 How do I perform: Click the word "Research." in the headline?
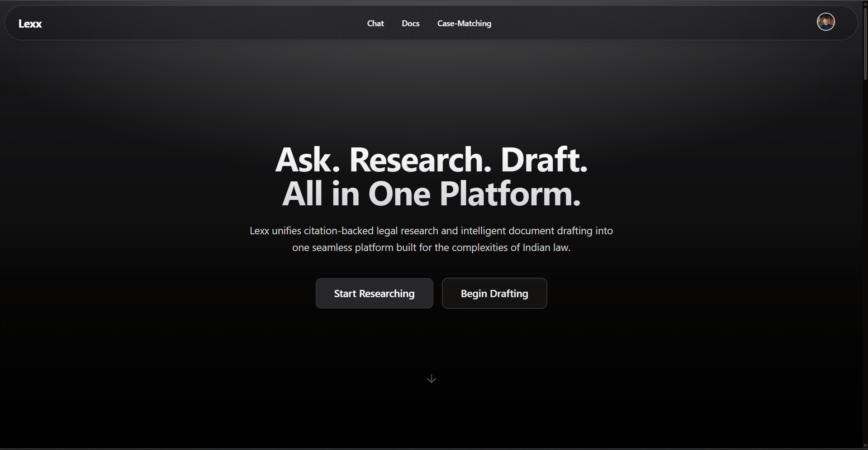[420, 160]
